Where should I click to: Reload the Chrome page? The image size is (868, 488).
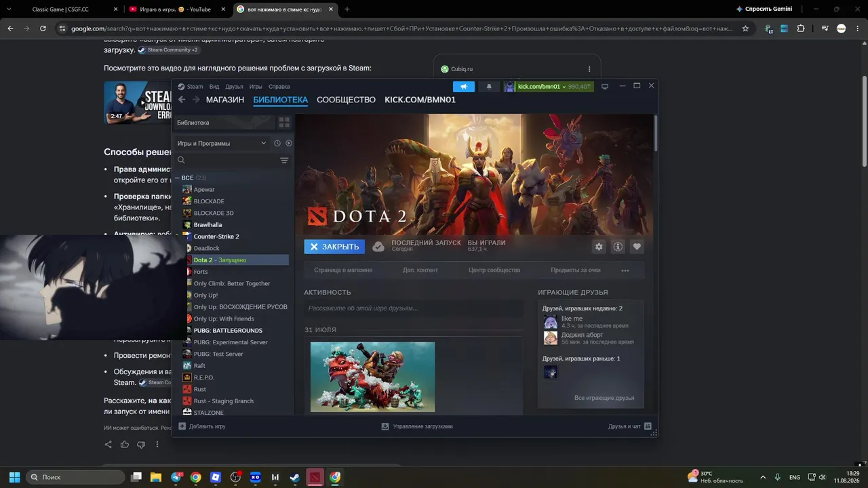tap(43, 28)
